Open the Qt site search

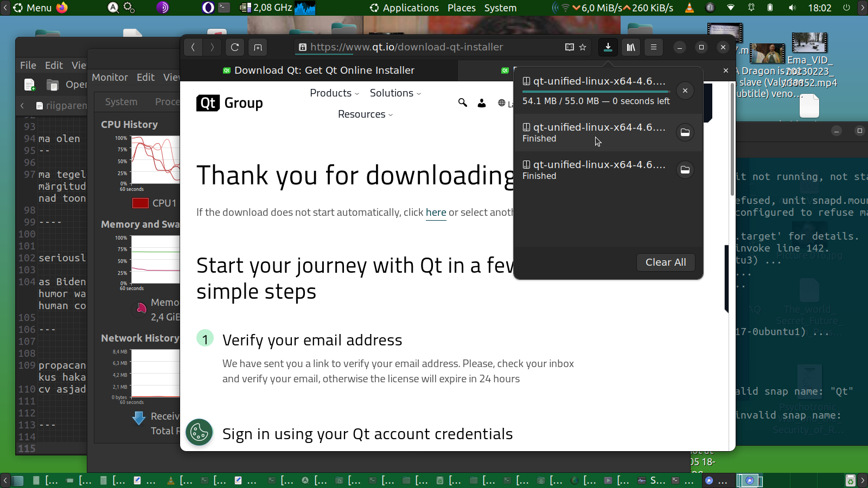[x=462, y=102]
